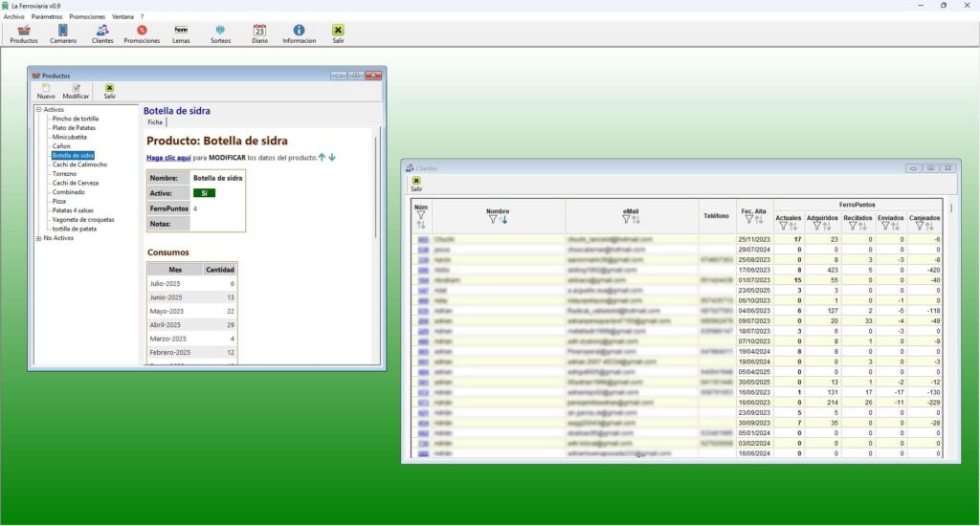980x526 pixels.
Task: Click Salir in the Clientes window
Action: 416,184
